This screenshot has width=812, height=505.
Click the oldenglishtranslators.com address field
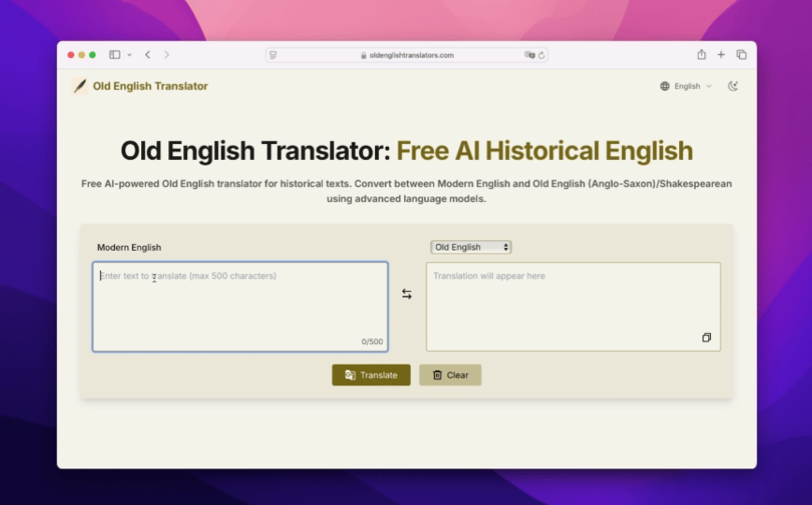(x=407, y=55)
